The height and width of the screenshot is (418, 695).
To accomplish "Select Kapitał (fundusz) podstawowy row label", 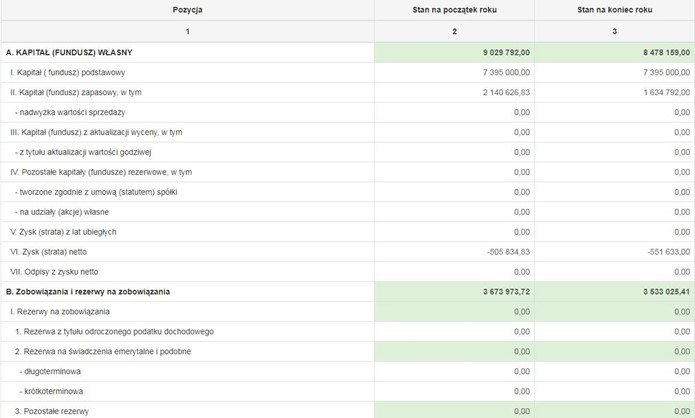I will [x=67, y=72].
